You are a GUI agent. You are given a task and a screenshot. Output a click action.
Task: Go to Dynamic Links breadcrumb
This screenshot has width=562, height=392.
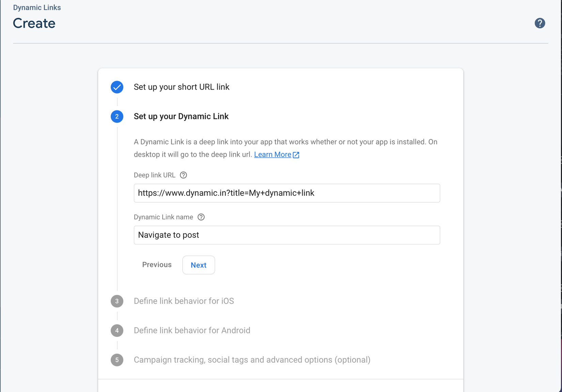37,7
